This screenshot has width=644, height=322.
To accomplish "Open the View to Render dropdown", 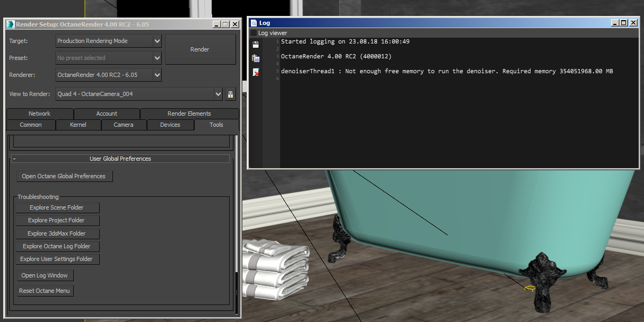I will [139, 94].
